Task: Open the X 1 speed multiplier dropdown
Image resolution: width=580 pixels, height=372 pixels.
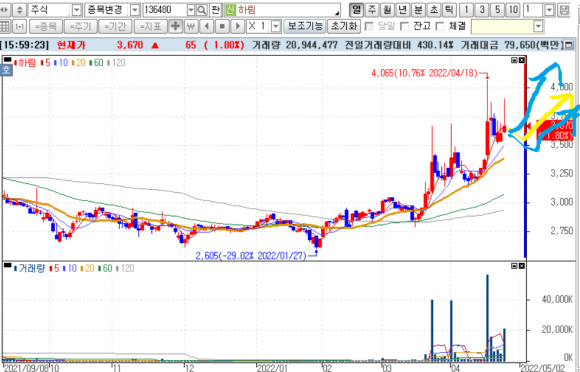Action: [x=276, y=26]
